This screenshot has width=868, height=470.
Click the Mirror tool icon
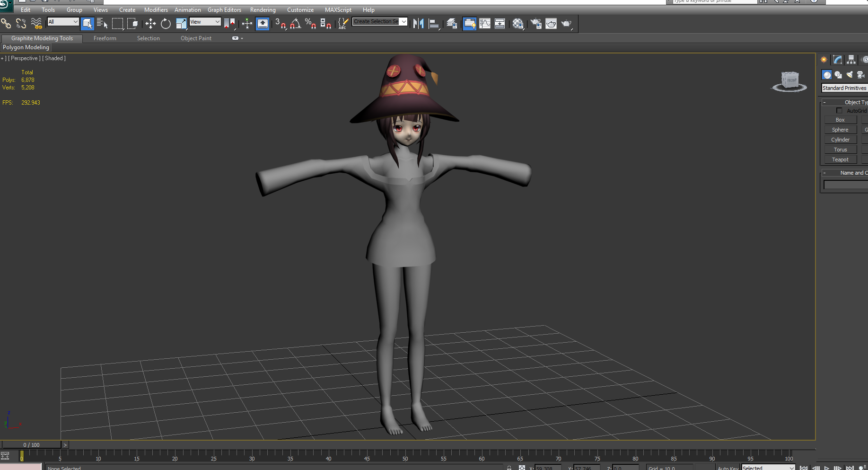pyautogui.click(x=418, y=23)
